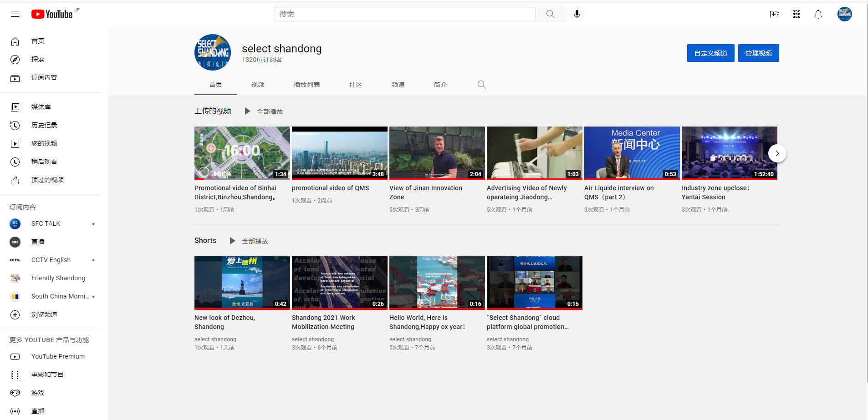Click title 'promotional video of QMS'
868x420 pixels.
click(x=331, y=188)
